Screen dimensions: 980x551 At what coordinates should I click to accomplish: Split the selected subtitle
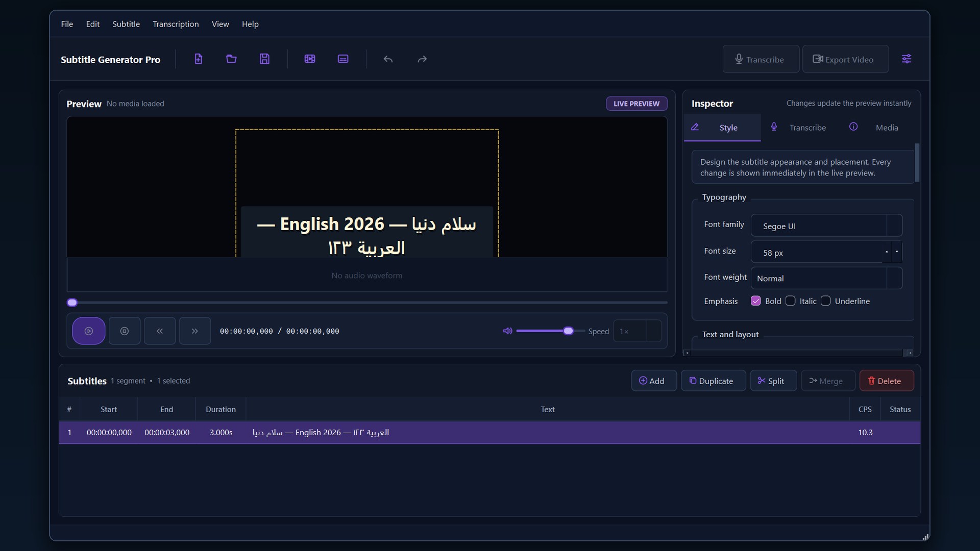click(x=773, y=381)
